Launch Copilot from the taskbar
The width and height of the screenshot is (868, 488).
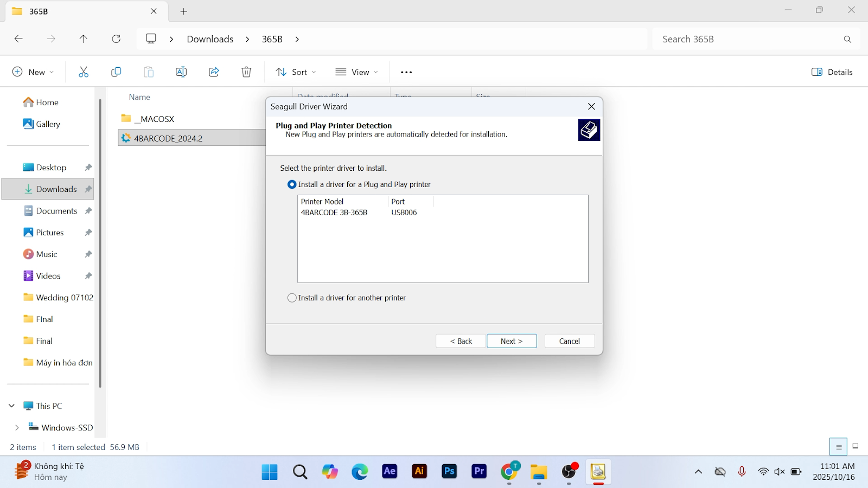(330, 472)
